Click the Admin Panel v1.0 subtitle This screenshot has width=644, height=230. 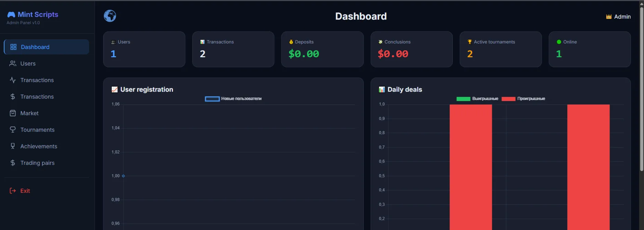[x=23, y=23]
